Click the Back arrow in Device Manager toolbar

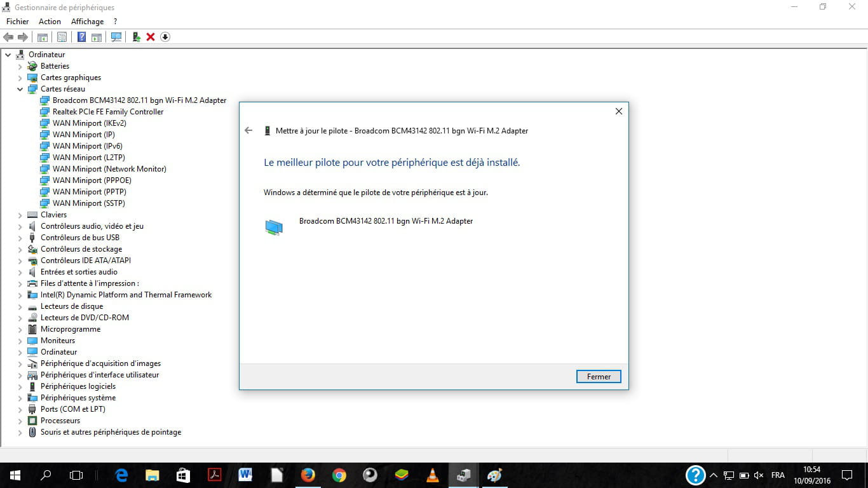tap(8, 37)
